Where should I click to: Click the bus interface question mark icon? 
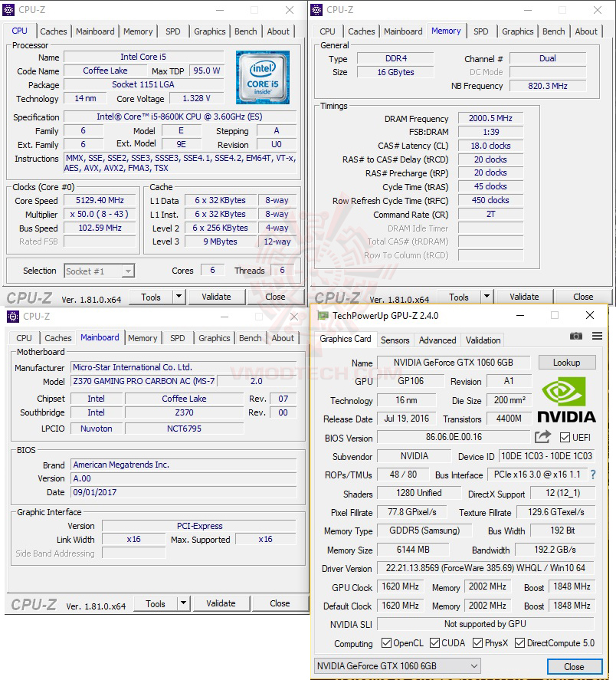(x=592, y=475)
